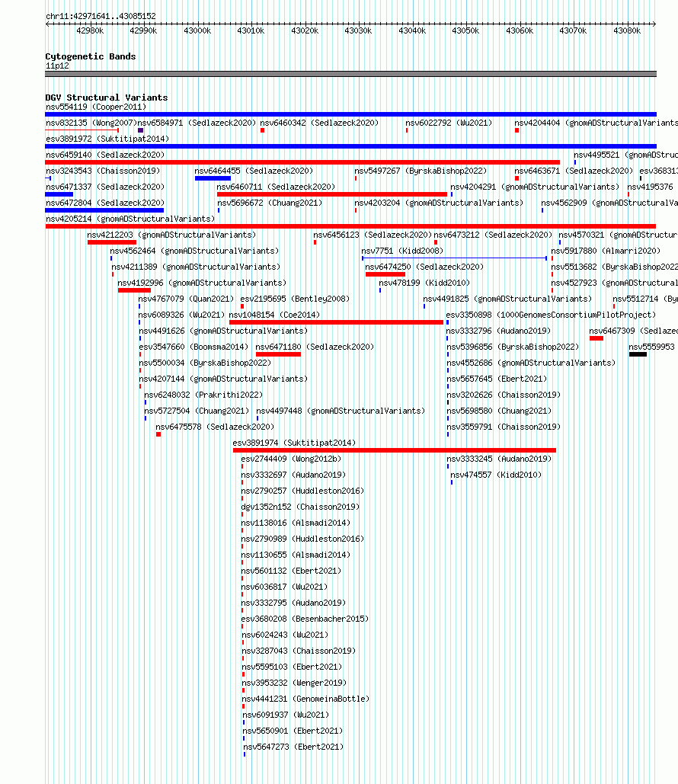Select the nsv4212203 gnomAD variant label
The height and width of the screenshot is (784, 678).
(171, 235)
